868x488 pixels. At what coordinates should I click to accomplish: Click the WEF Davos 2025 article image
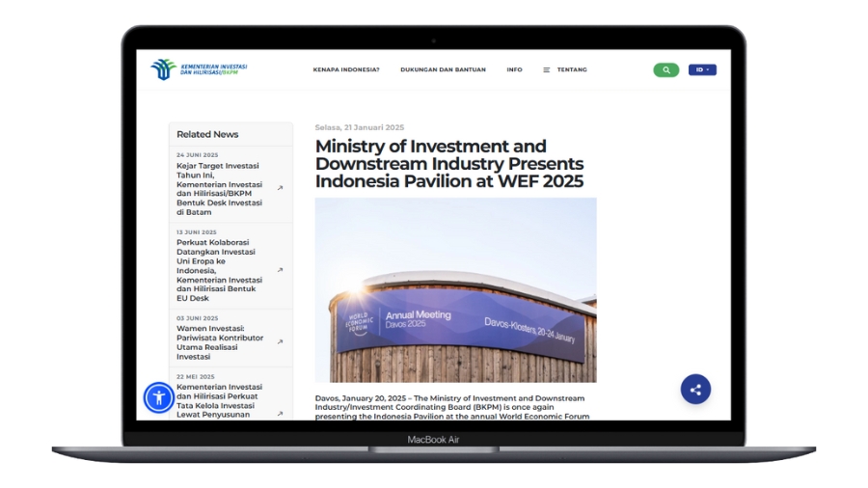(x=455, y=290)
